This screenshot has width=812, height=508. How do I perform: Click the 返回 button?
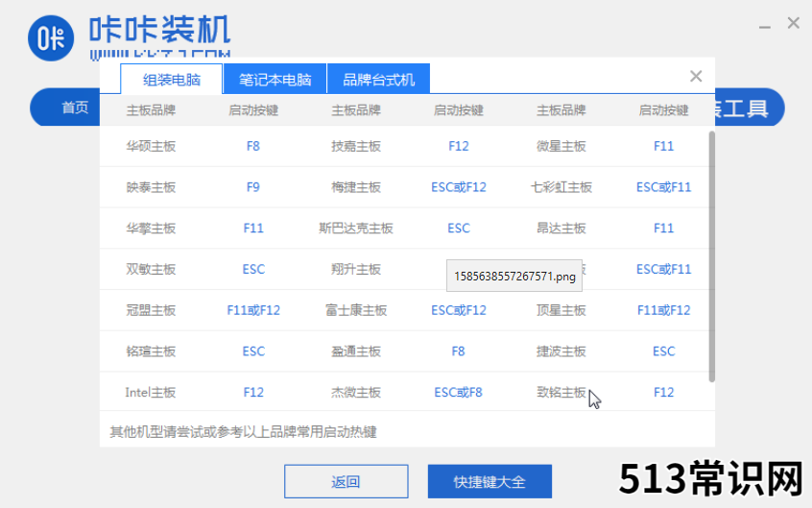pyautogui.click(x=346, y=481)
